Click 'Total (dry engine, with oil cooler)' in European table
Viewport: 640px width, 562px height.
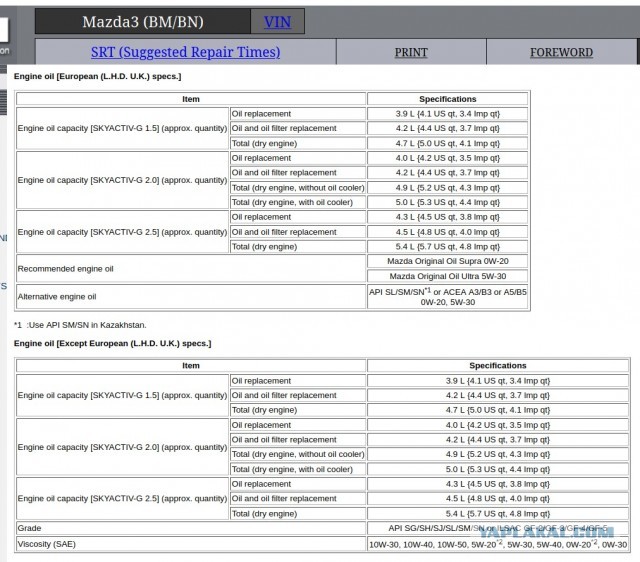pyautogui.click(x=298, y=202)
